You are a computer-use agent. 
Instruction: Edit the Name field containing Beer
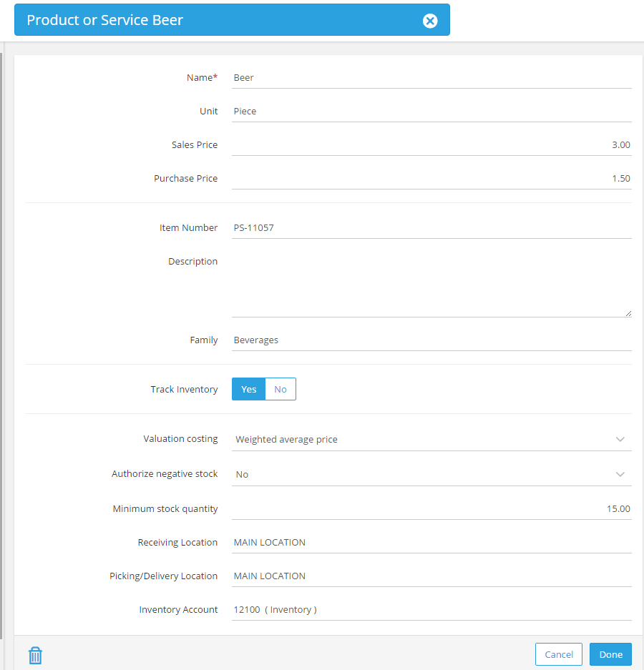click(431, 78)
